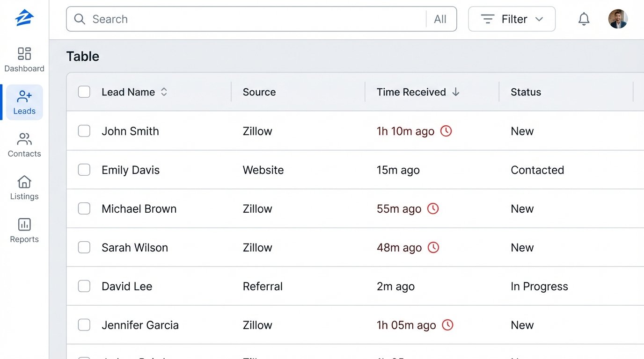Open the Dashboard menu item
Viewport: 644px width, 359px height.
click(x=24, y=60)
